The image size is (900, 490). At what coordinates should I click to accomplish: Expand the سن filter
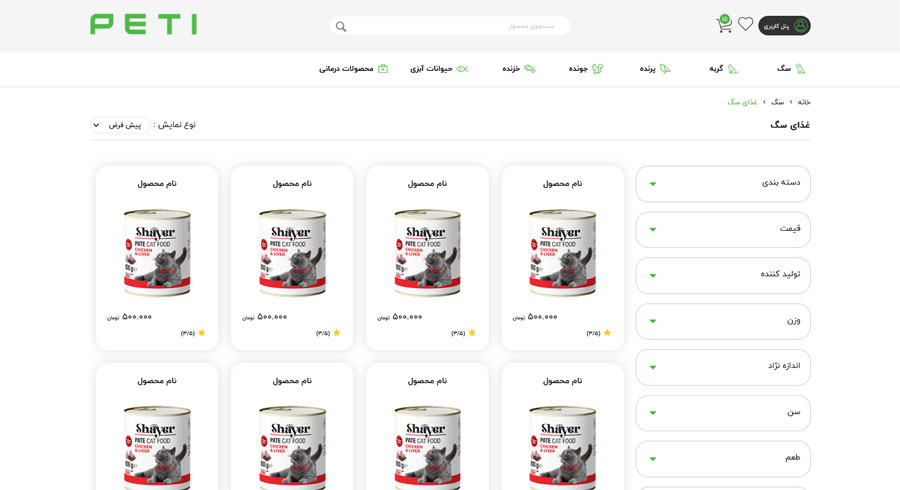(723, 413)
